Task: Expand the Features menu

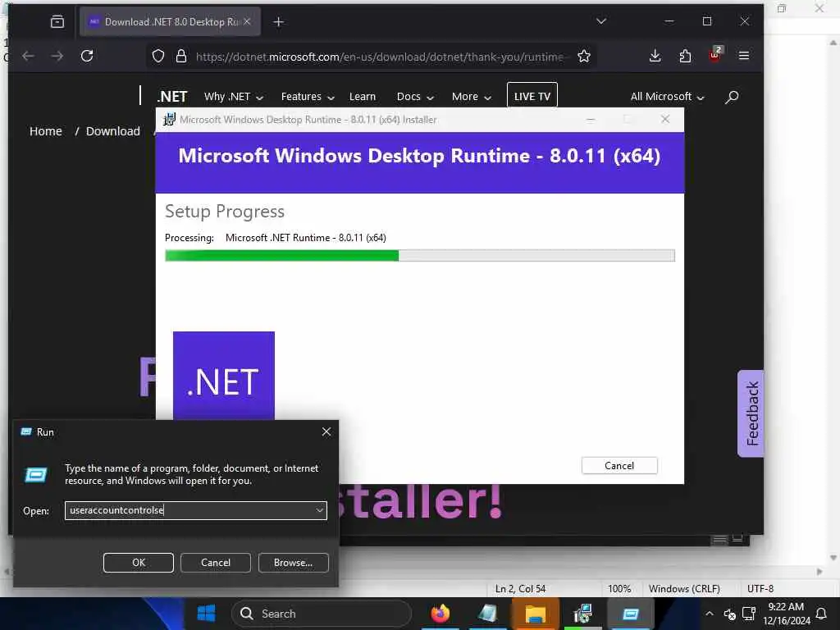Action: tap(308, 97)
